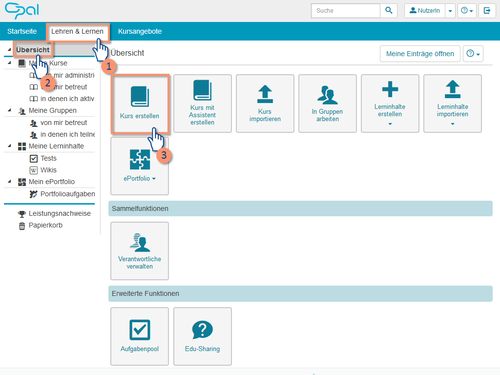This screenshot has width=500, height=375.
Task: Open the help menu in the top header
Action: [x=467, y=11]
